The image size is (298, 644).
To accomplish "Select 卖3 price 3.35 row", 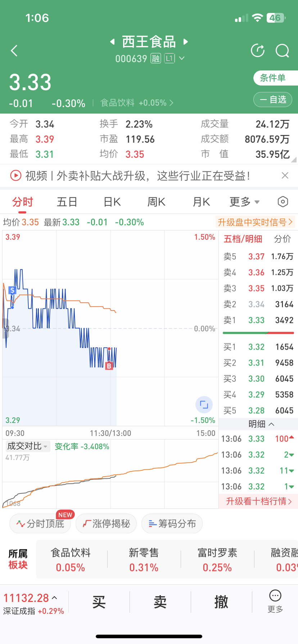I will [x=258, y=288].
